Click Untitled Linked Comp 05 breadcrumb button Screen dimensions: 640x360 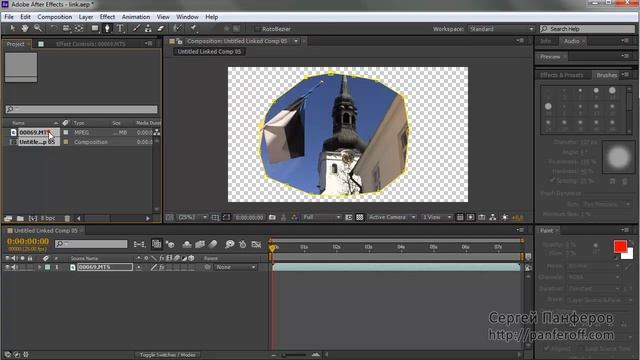[209, 52]
